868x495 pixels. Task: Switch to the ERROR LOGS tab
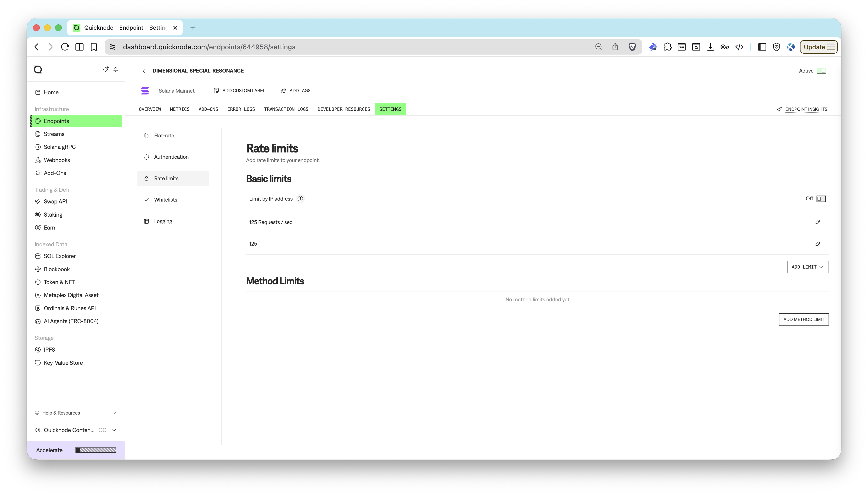click(241, 109)
